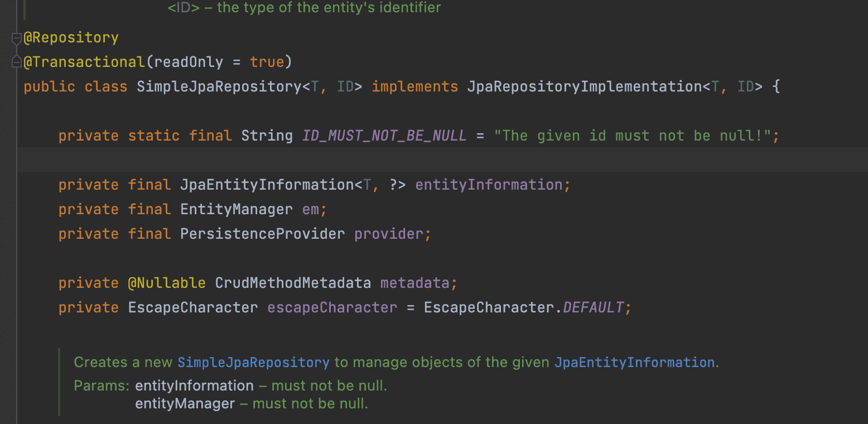Click the escapeCharacter field name
The image size is (868, 424).
pos(332,308)
